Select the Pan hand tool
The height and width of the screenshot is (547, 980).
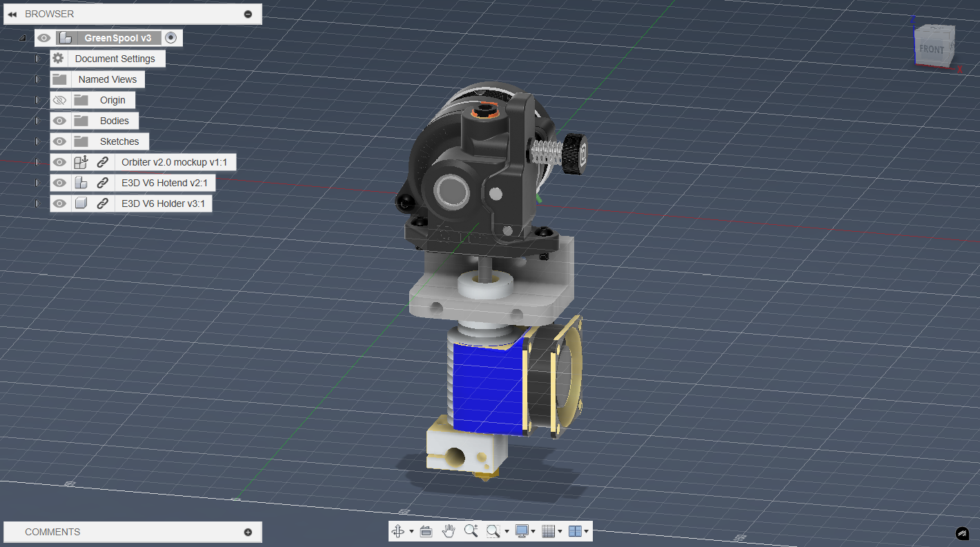(x=449, y=531)
